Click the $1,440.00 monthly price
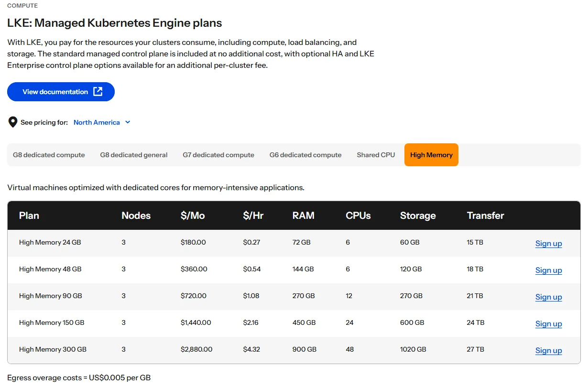 196,322
